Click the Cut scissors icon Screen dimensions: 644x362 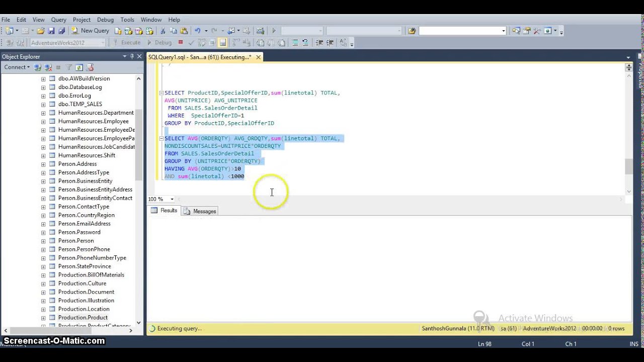(x=163, y=31)
